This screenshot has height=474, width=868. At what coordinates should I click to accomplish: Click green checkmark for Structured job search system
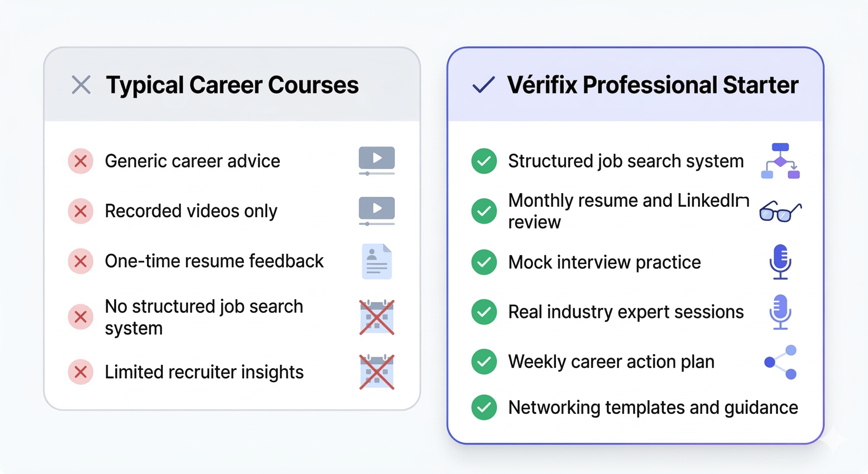[484, 161]
